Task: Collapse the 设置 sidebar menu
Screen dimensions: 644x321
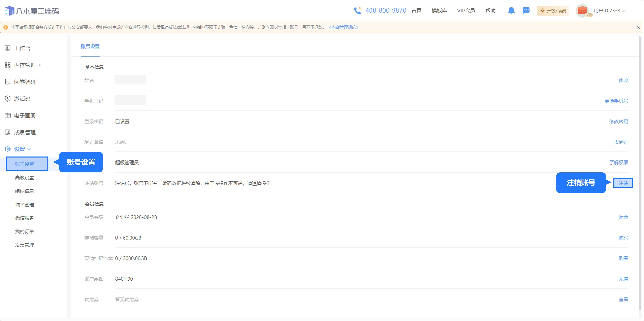Action: [x=20, y=149]
